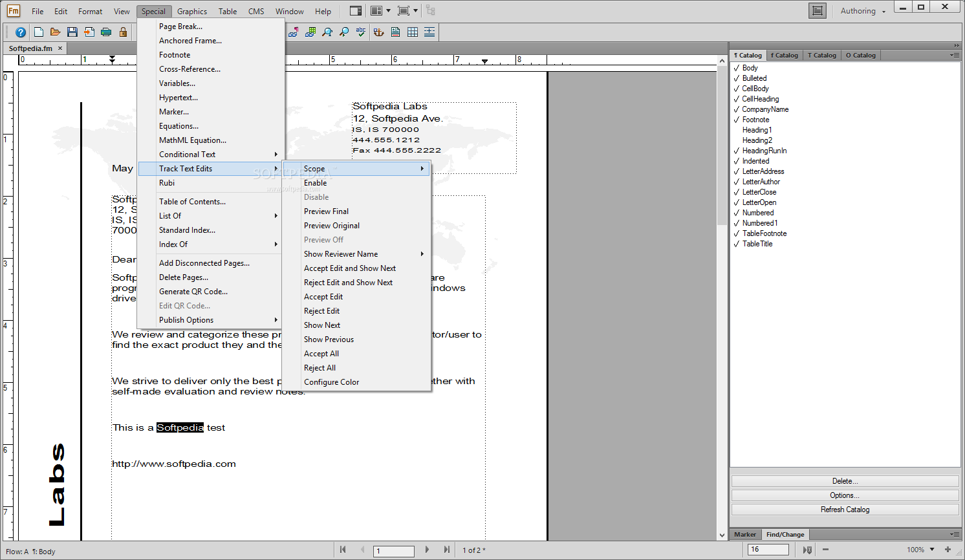
Task: Click the Find magnifier icon in toolbar
Action: point(327,32)
